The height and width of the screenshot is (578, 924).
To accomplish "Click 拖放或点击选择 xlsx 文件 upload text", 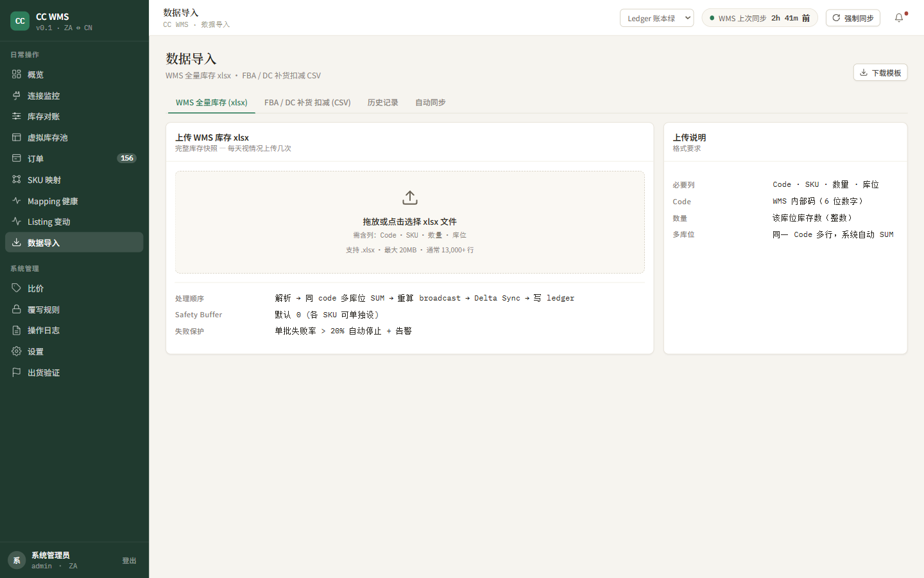I will point(410,222).
